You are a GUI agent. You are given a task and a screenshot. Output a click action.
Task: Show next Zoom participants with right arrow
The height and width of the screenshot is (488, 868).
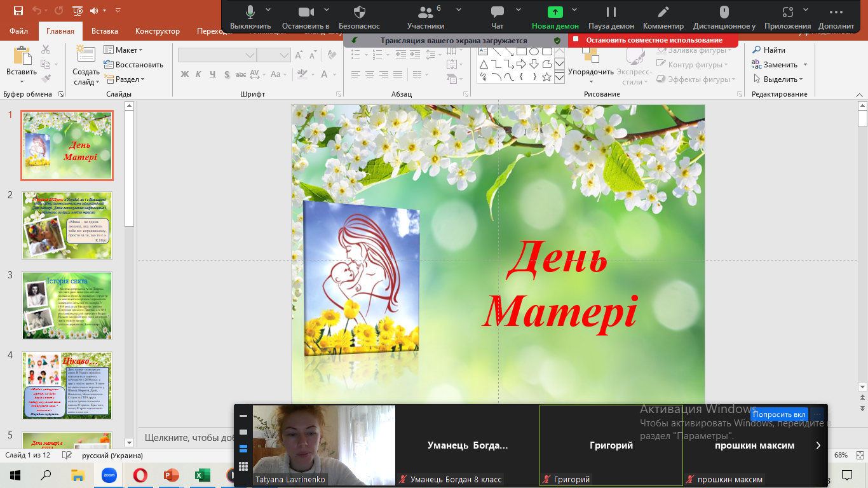(818, 445)
